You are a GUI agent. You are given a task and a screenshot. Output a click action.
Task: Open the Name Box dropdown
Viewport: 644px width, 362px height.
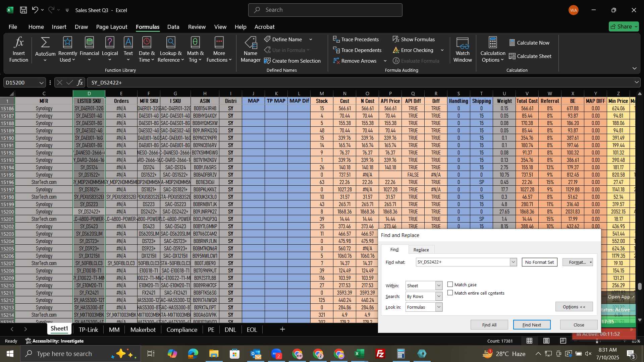coord(41,82)
